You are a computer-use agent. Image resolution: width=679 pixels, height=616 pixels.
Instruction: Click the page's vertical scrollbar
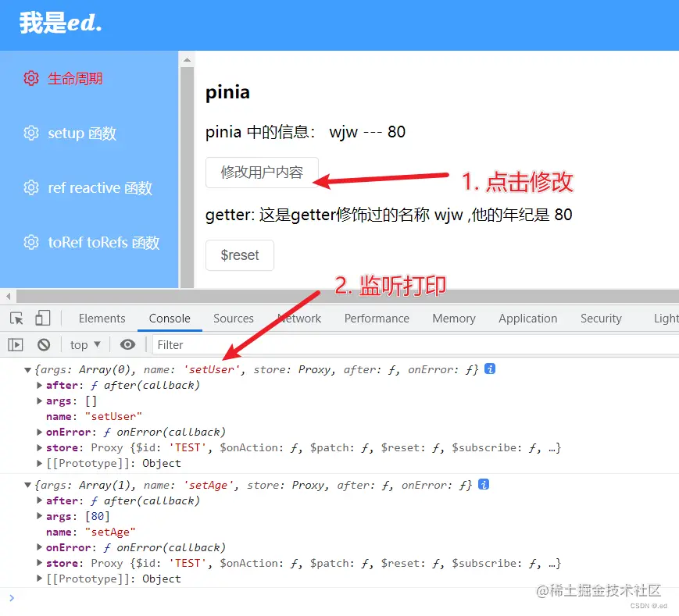pyautogui.click(x=186, y=156)
